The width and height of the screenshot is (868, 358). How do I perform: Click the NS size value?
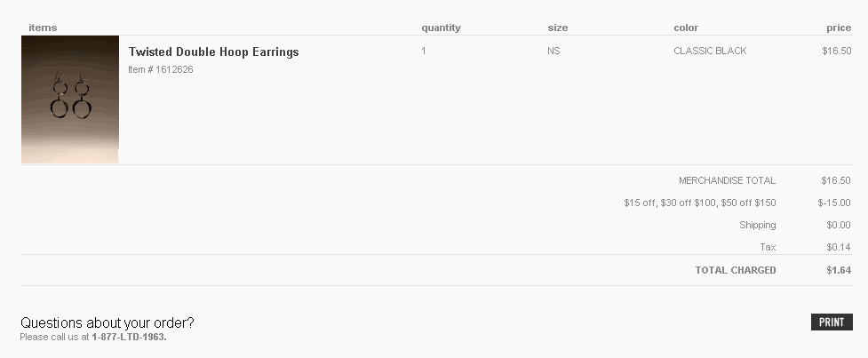(x=553, y=51)
